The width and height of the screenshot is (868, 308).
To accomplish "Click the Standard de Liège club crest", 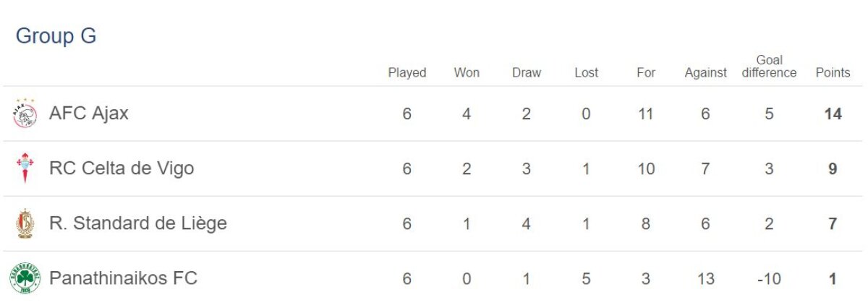I will point(25,223).
